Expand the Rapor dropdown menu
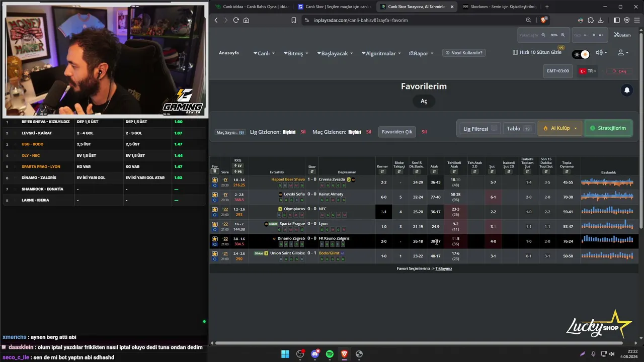 coord(421,53)
